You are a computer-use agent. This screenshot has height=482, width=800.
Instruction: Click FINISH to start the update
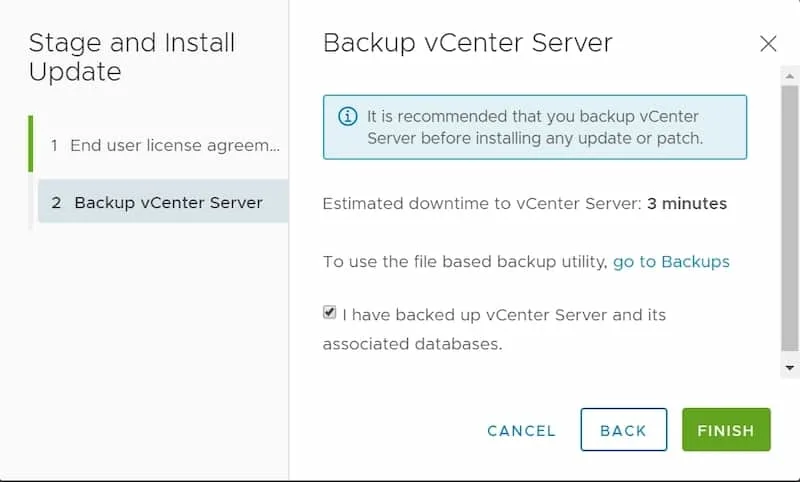pyautogui.click(x=726, y=429)
